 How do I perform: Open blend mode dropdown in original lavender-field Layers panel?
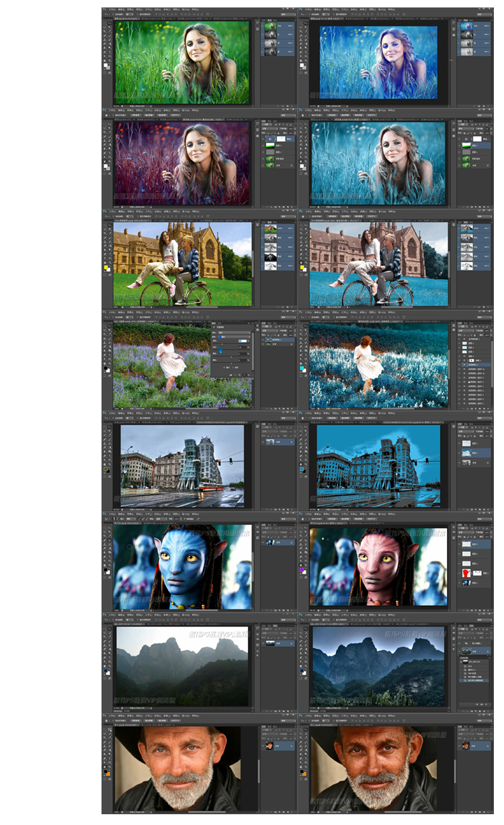[269, 331]
